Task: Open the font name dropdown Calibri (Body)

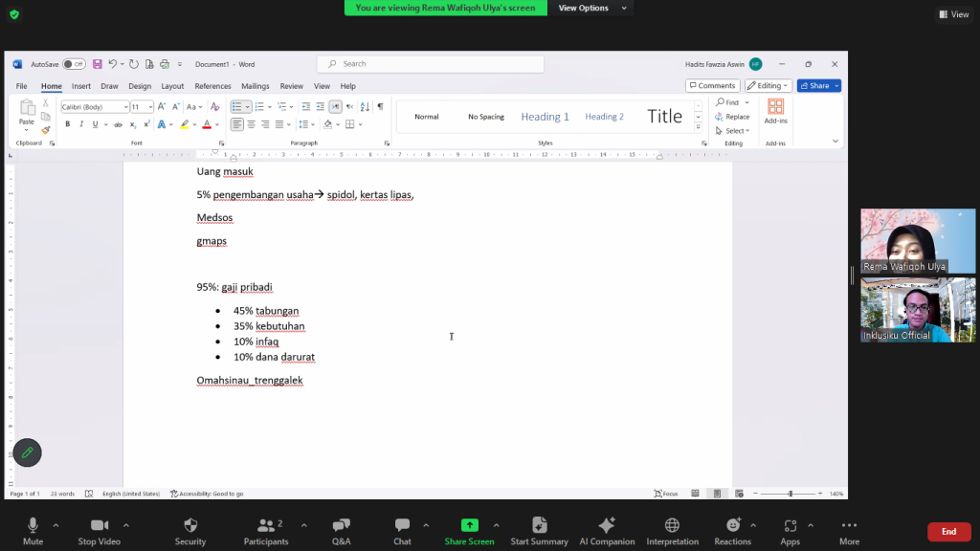Action: [95, 107]
